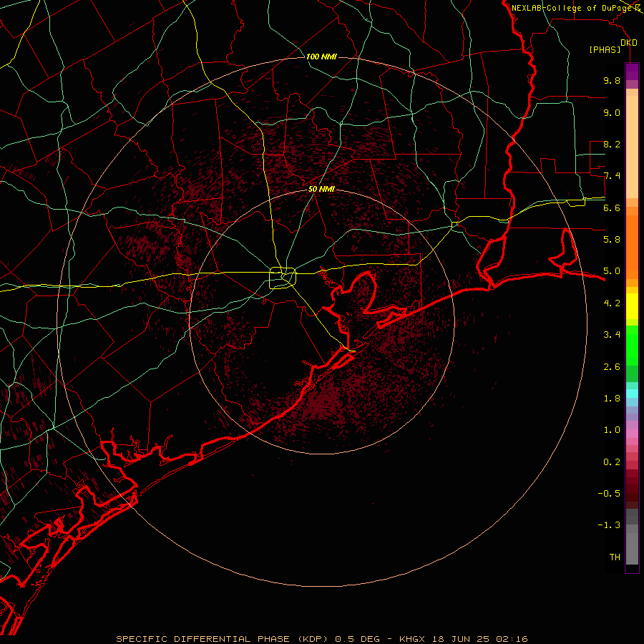Select the 3.4 scale label
This screenshot has width=644, height=644.
pyautogui.click(x=612, y=334)
